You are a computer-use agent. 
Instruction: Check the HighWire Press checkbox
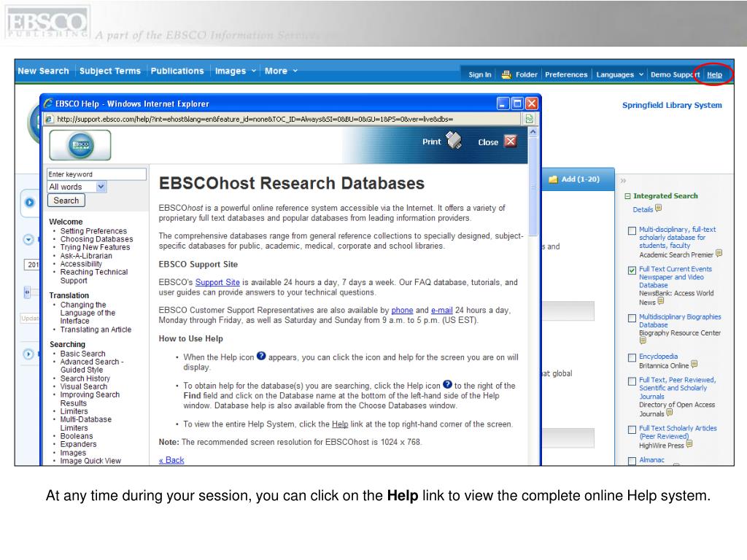click(632, 429)
